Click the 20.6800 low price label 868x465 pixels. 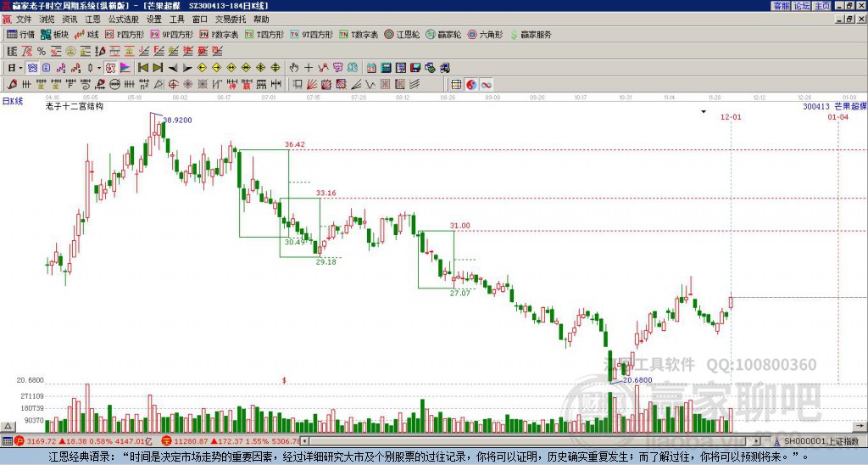pyautogui.click(x=637, y=380)
